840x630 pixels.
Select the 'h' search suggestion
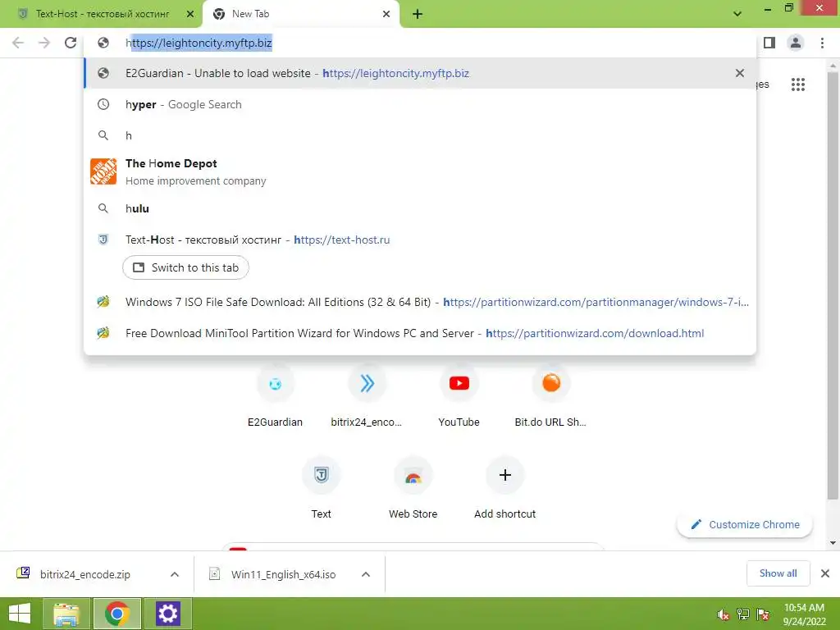(x=420, y=135)
